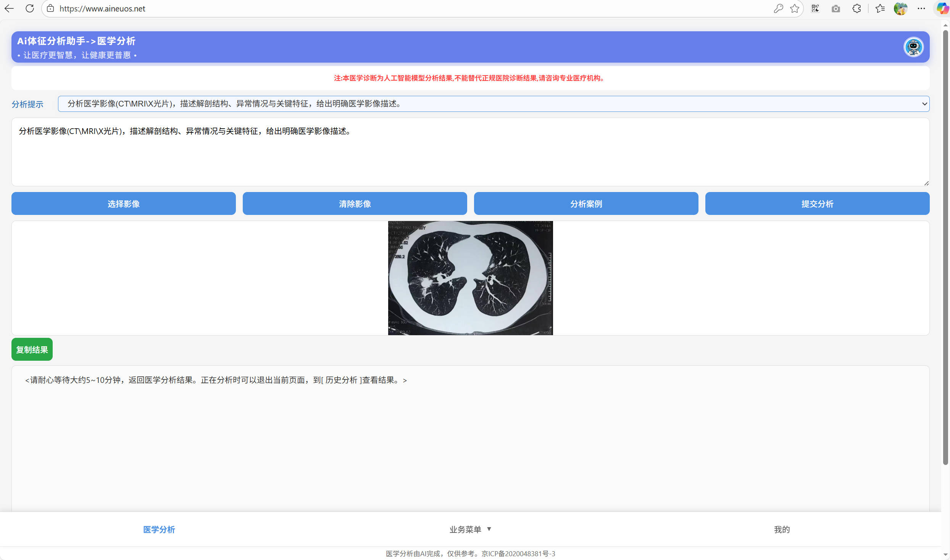Open Copilot icon in browser corner
The width and height of the screenshot is (950, 560).
(x=942, y=8)
